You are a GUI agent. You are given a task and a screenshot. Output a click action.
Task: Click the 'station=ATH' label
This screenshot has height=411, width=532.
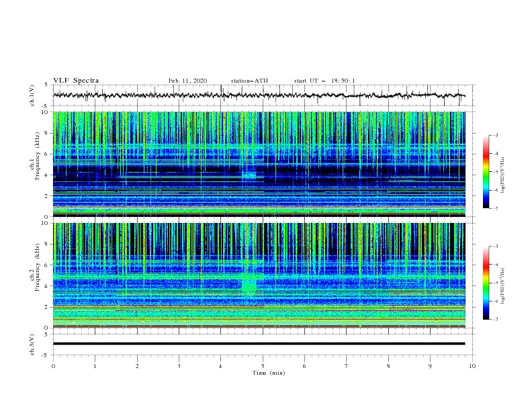tap(249, 81)
